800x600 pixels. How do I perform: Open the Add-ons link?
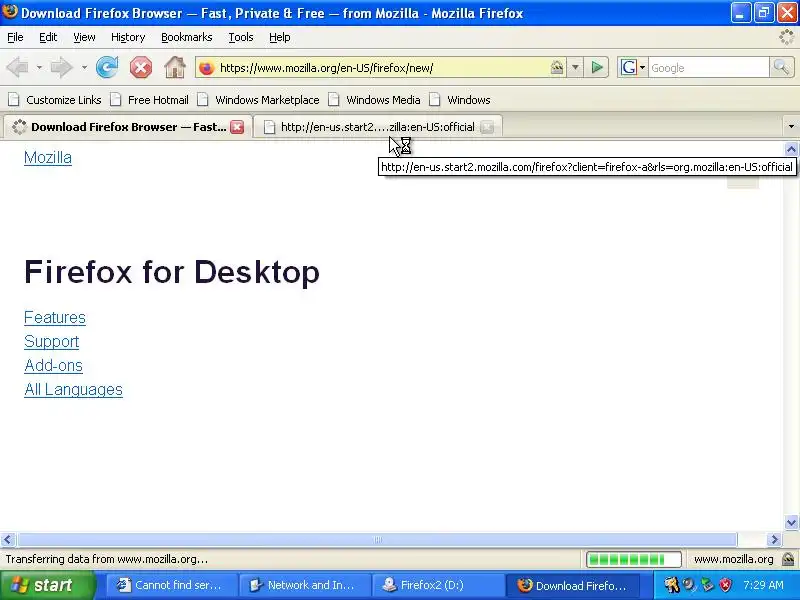pyautogui.click(x=53, y=365)
